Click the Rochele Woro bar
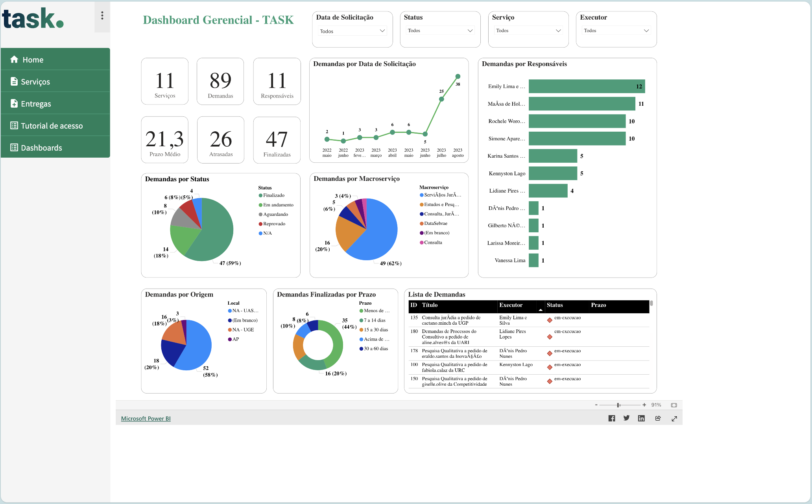812x504 pixels. [577, 121]
